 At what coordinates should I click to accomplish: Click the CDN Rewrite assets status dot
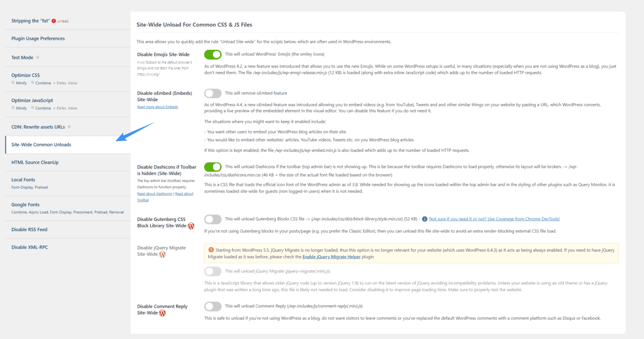[70, 127]
